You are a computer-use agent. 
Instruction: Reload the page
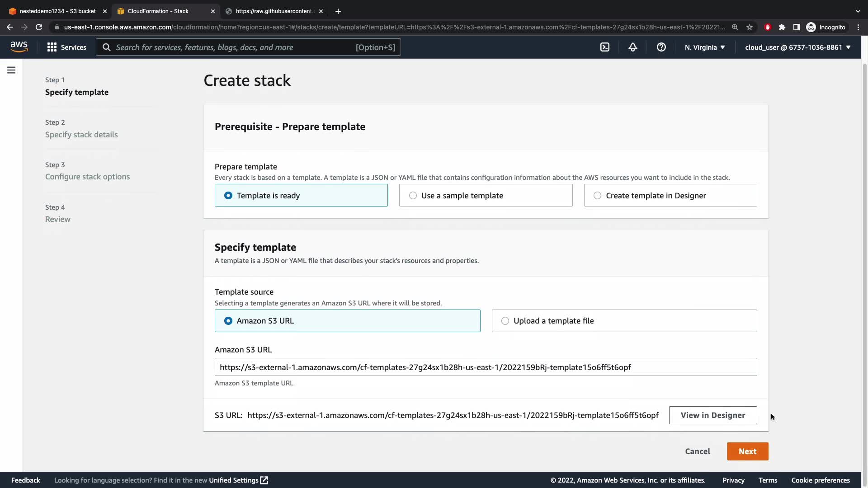tap(39, 27)
